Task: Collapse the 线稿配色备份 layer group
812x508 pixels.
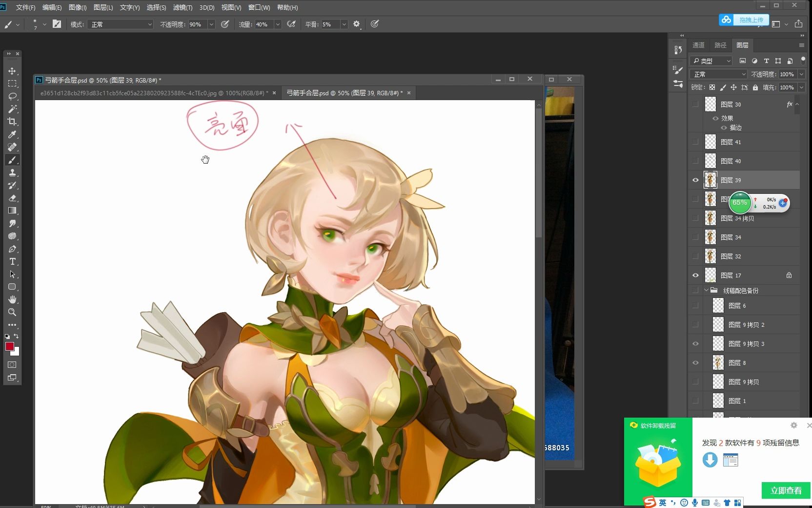Action: click(x=707, y=290)
